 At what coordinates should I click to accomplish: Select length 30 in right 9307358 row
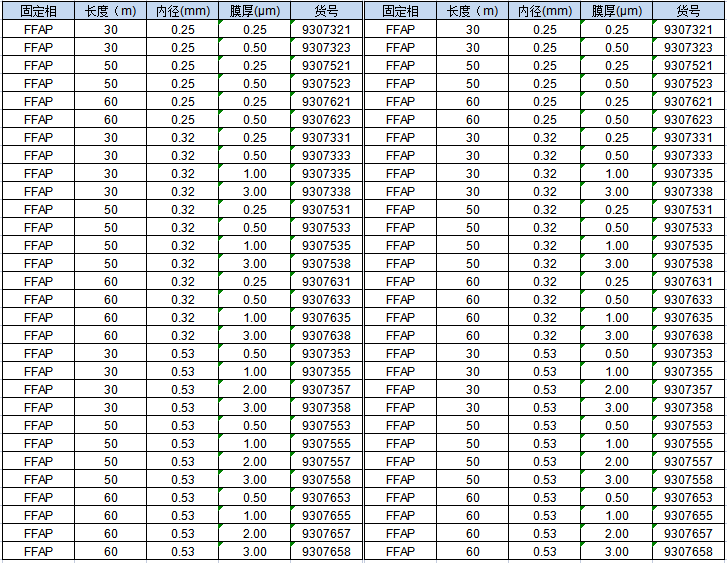(472, 408)
